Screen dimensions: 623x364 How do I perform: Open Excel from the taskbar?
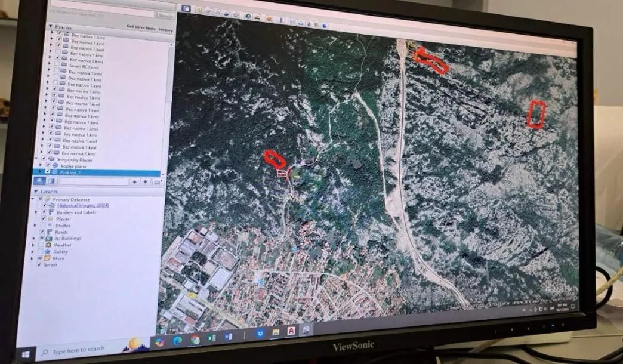pyautogui.click(x=211, y=338)
